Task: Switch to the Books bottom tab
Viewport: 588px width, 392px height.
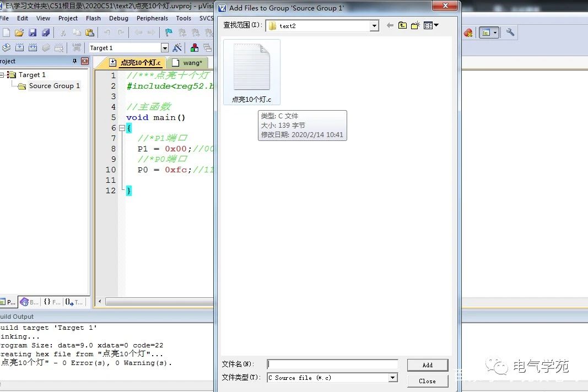Action: tap(30, 302)
